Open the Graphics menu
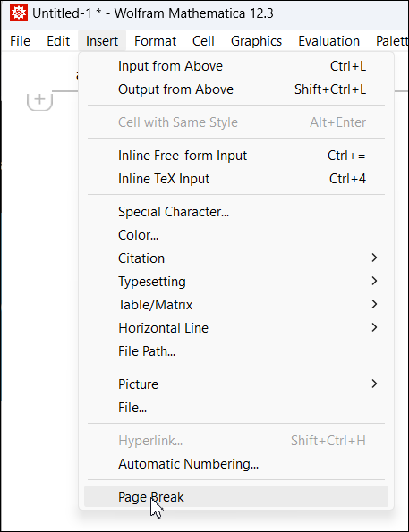This screenshot has height=532, width=409. (256, 41)
